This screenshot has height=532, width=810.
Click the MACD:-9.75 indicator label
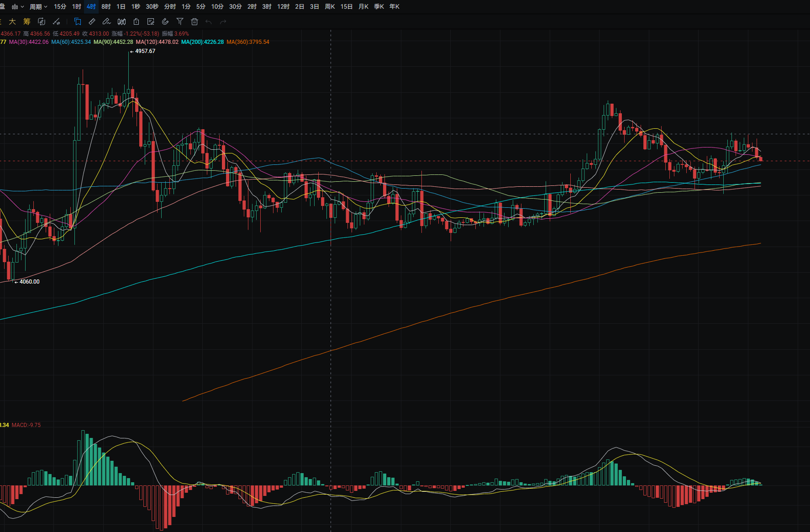click(x=26, y=425)
